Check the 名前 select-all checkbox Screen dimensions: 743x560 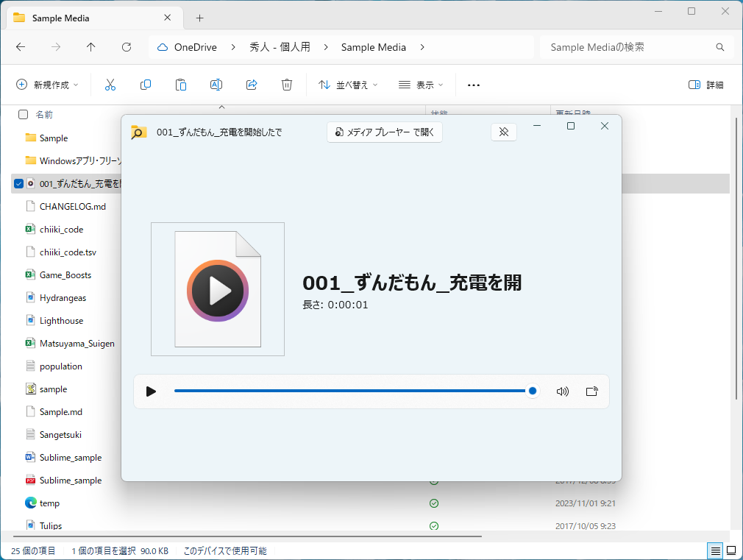click(23, 114)
